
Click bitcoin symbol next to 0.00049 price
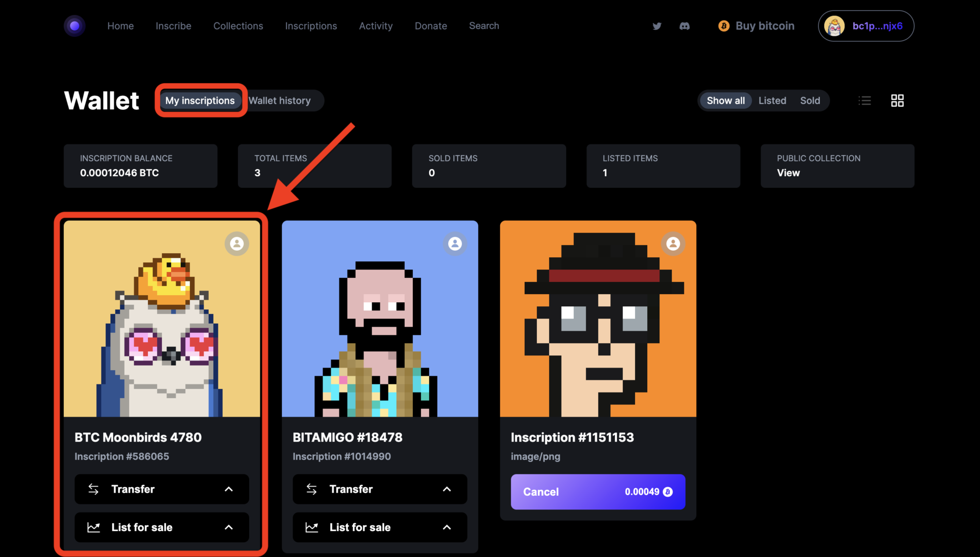click(x=668, y=492)
